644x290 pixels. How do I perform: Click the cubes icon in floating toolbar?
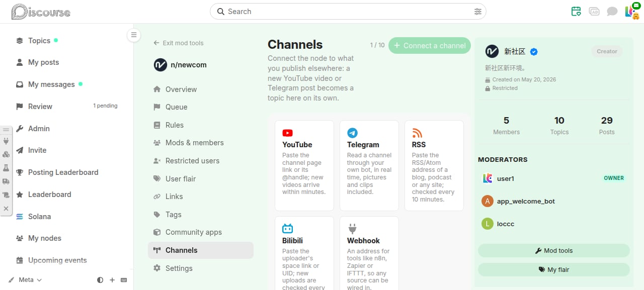click(6, 154)
